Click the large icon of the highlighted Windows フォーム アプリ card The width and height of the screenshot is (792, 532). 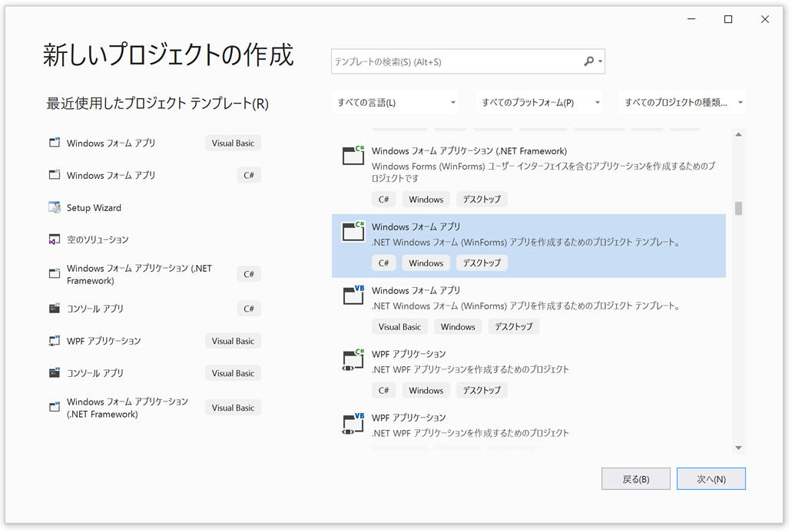[353, 231]
